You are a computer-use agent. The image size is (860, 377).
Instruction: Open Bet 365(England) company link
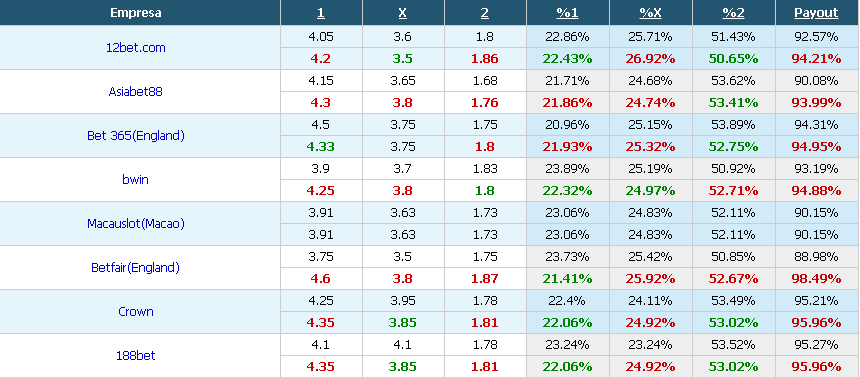135,136
